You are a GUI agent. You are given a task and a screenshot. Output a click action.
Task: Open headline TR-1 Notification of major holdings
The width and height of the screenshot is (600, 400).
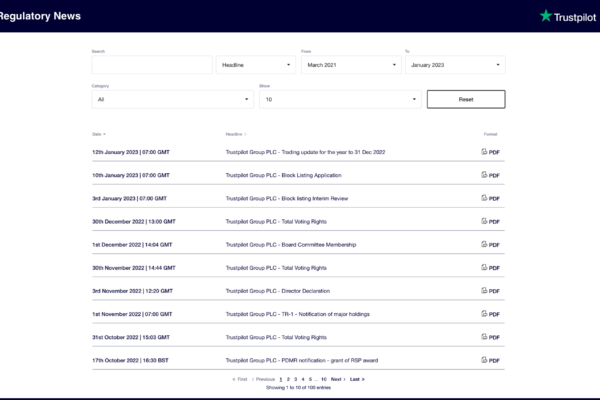298,314
